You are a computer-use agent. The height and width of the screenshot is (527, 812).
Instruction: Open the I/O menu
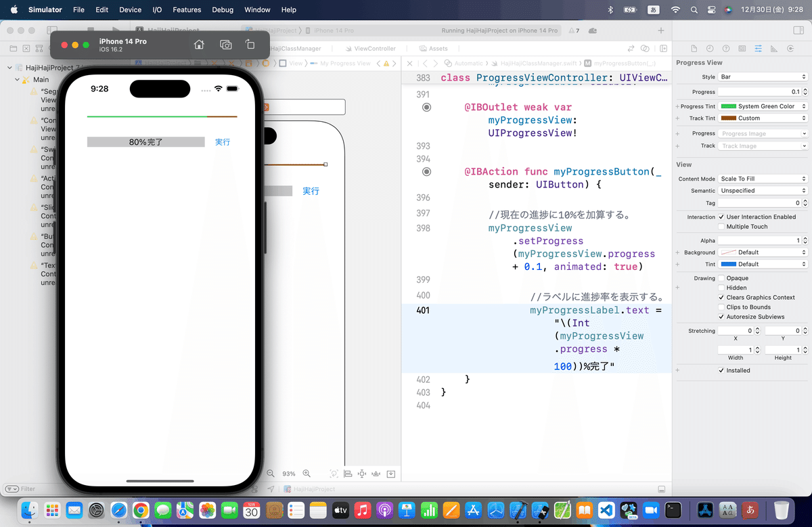(157, 10)
